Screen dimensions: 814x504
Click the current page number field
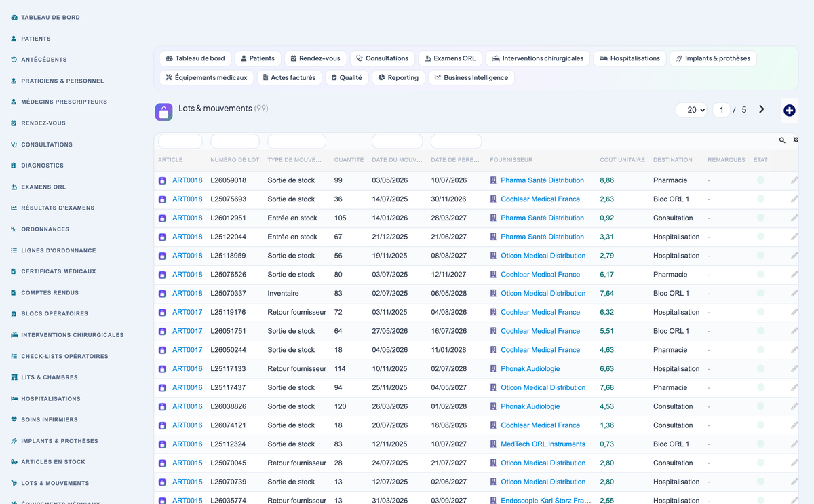click(721, 110)
